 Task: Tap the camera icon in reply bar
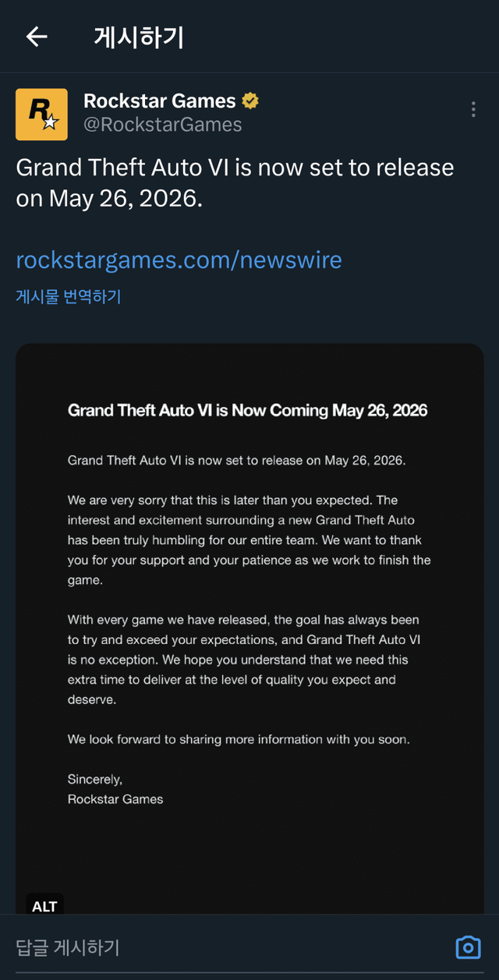coord(468,947)
